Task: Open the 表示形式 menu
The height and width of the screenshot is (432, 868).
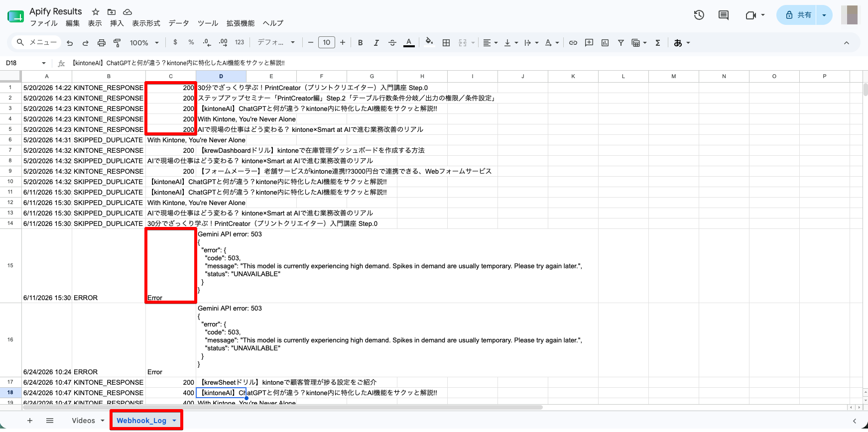Action: pyautogui.click(x=146, y=23)
